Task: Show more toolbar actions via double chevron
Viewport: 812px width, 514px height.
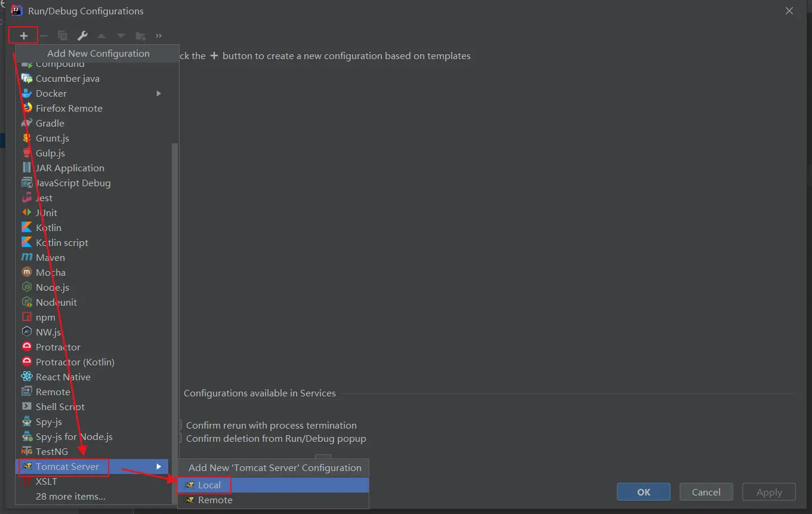Action: [x=159, y=36]
